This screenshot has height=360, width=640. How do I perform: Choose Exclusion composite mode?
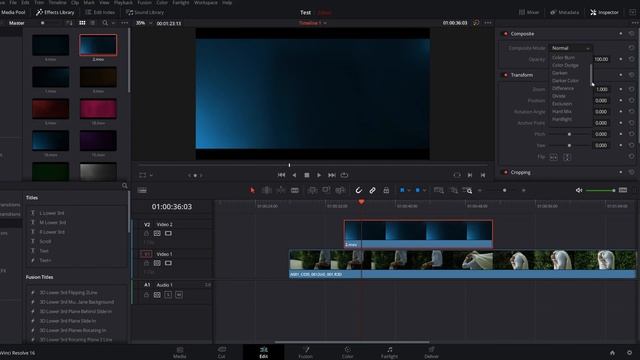click(x=562, y=104)
